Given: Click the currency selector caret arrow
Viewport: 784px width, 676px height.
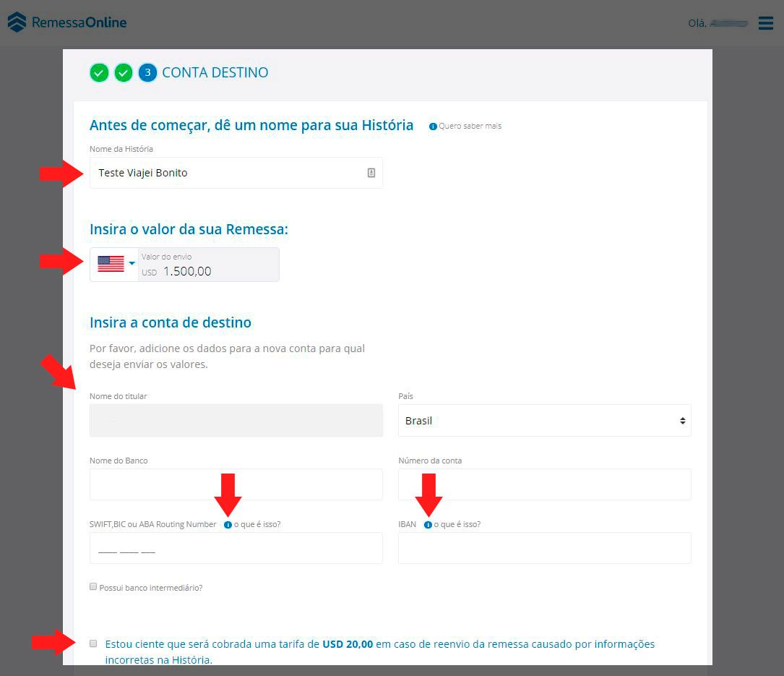Looking at the screenshot, I should tap(132, 263).
